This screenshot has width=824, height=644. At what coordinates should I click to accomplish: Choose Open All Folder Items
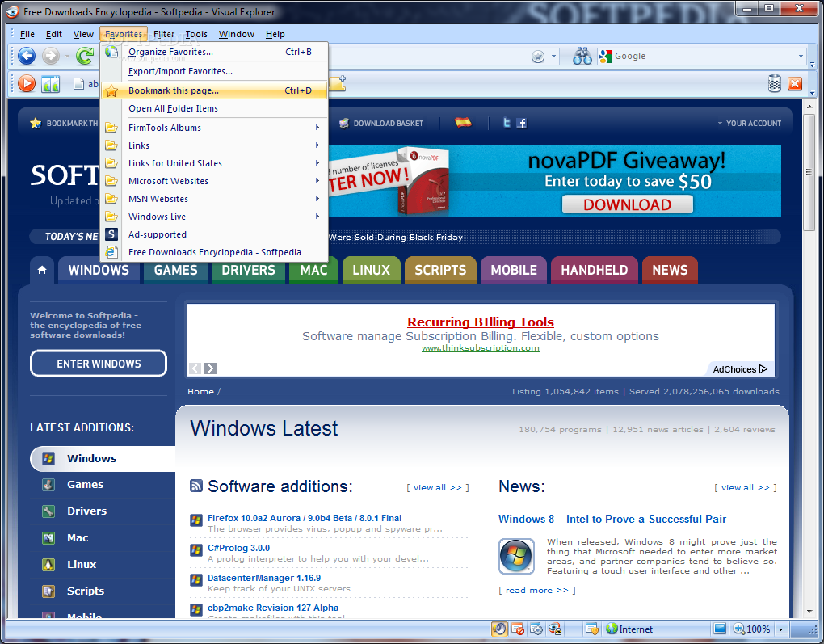click(x=214, y=108)
